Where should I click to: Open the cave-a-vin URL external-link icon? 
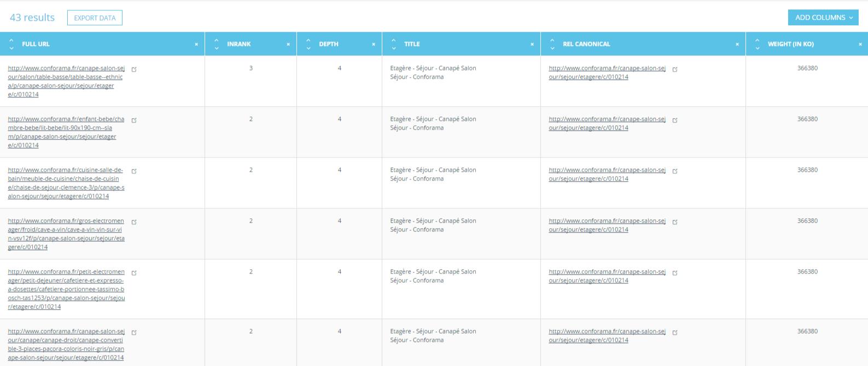tap(134, 222)
